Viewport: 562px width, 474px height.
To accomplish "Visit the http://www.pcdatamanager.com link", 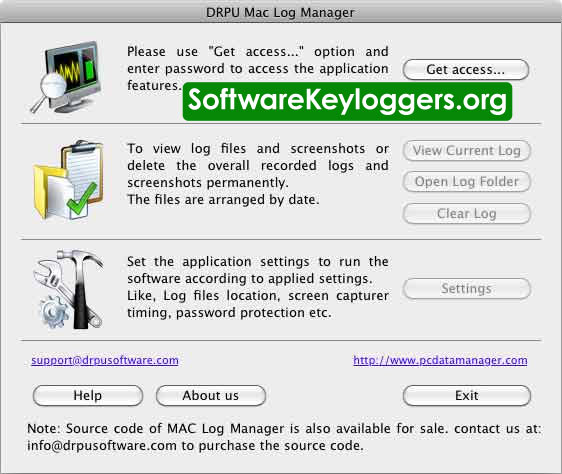I will [x=440, y=360].
